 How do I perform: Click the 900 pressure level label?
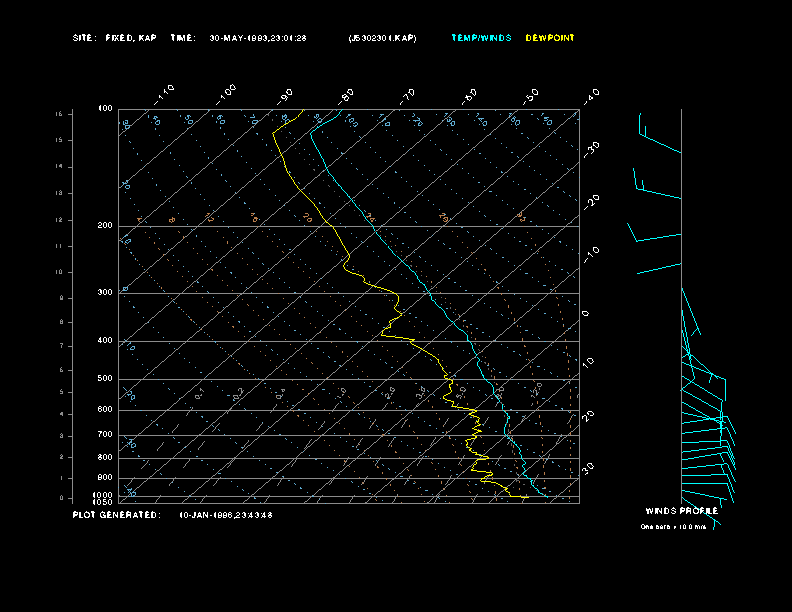(105, 478)
